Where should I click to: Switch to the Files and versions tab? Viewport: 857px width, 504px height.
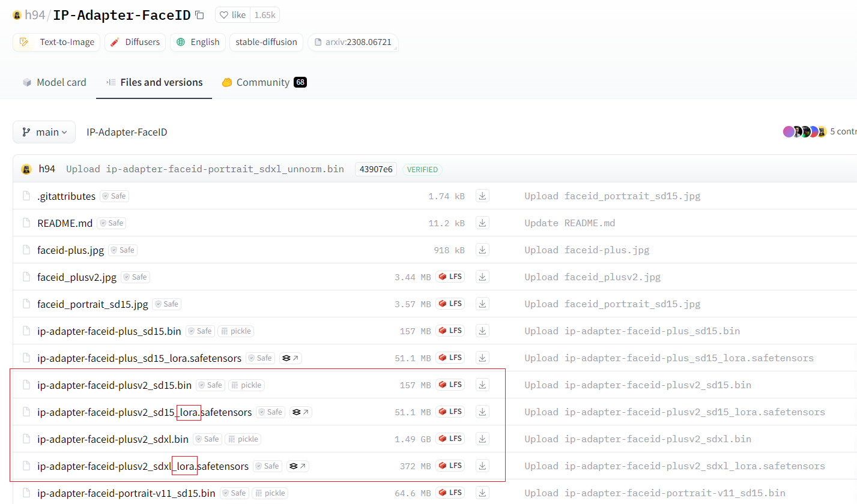(x=154, y=82)
